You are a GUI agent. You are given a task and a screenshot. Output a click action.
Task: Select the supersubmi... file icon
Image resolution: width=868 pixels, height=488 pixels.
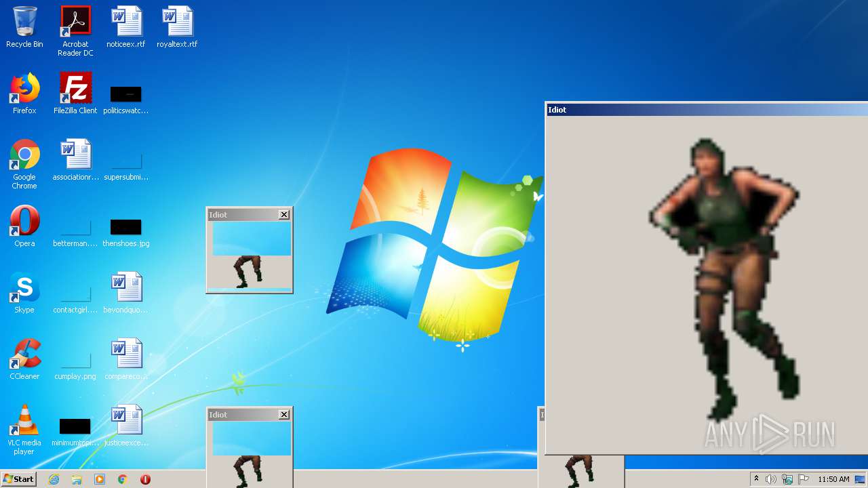[x=126, y=167]
